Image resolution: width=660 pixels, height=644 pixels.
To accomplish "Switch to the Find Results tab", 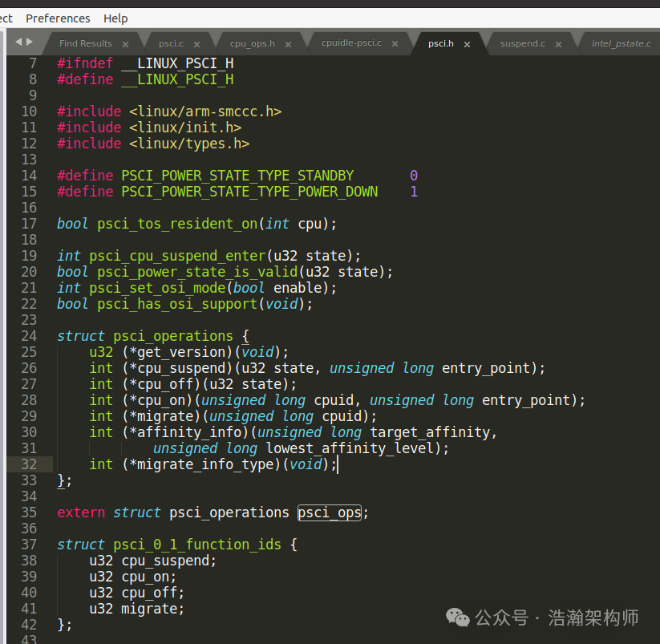I will 86,43.
